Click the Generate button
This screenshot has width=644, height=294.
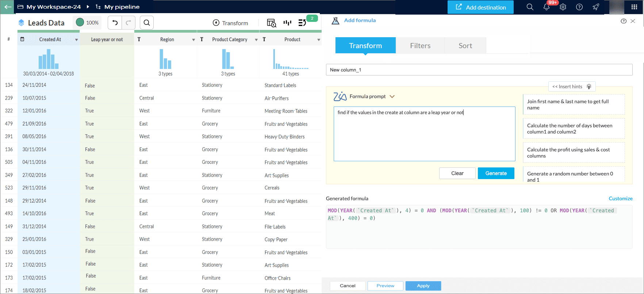[x=496, y=173]
